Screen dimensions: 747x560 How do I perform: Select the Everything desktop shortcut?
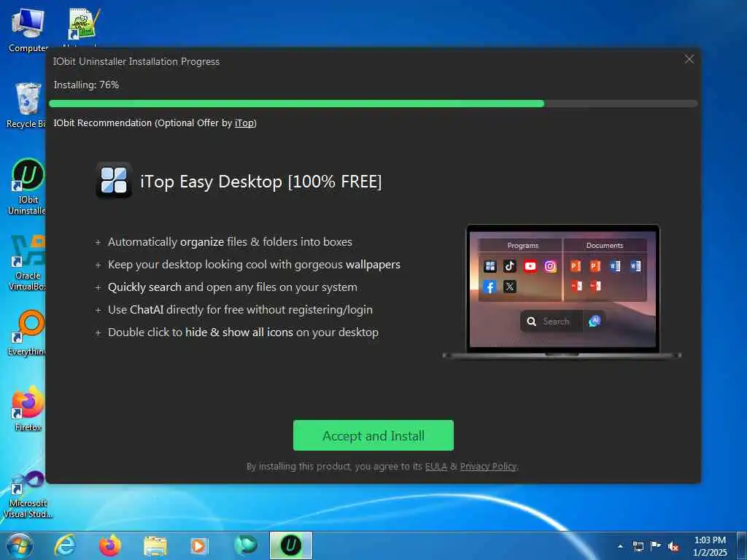click(x=27, y=332)
